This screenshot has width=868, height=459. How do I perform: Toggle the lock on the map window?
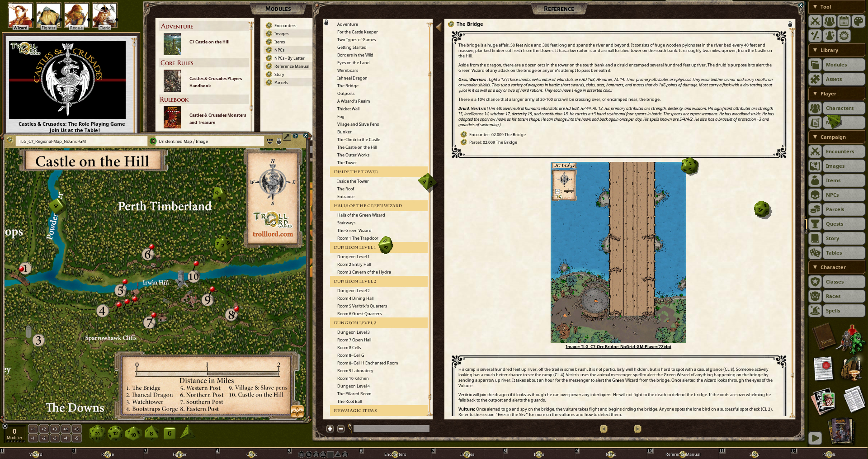(x=279, y=142)
